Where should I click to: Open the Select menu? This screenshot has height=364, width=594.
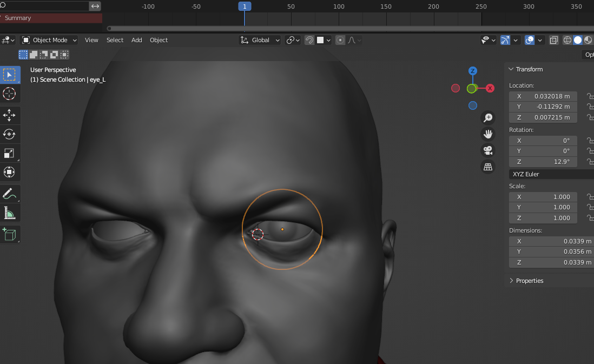click(115, 40)
